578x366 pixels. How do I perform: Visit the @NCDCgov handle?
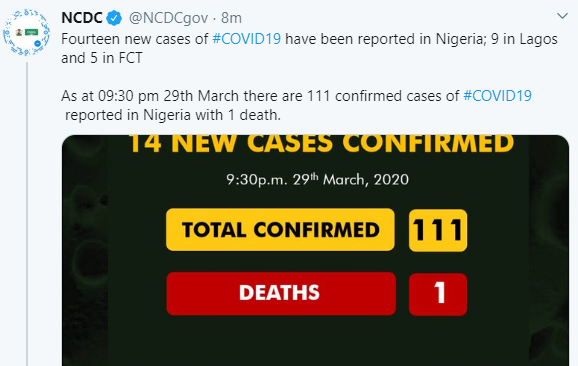(x=168, y=18)
